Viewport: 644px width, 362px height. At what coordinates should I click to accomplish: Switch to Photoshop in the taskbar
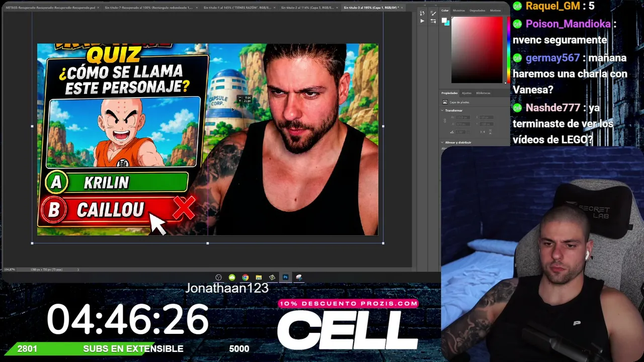coord(285,278)
